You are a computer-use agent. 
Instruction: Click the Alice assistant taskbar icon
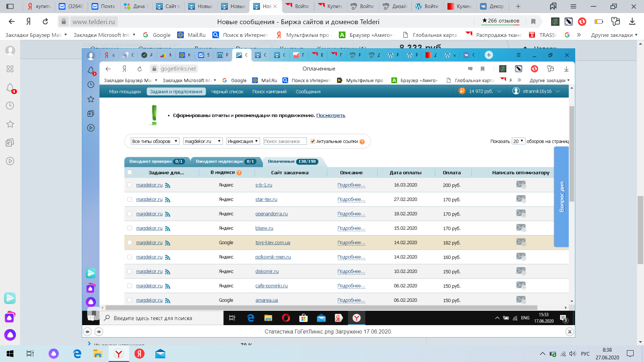point(54,354)
